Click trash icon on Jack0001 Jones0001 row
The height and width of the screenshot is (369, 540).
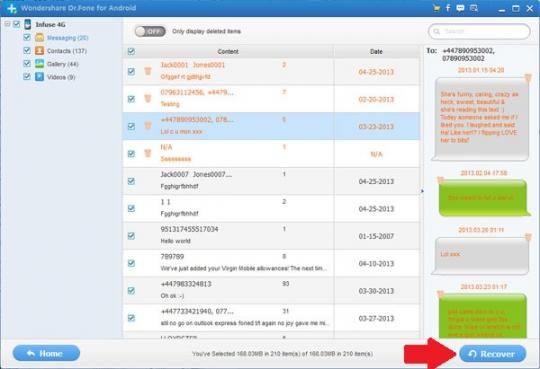[148, 71]
